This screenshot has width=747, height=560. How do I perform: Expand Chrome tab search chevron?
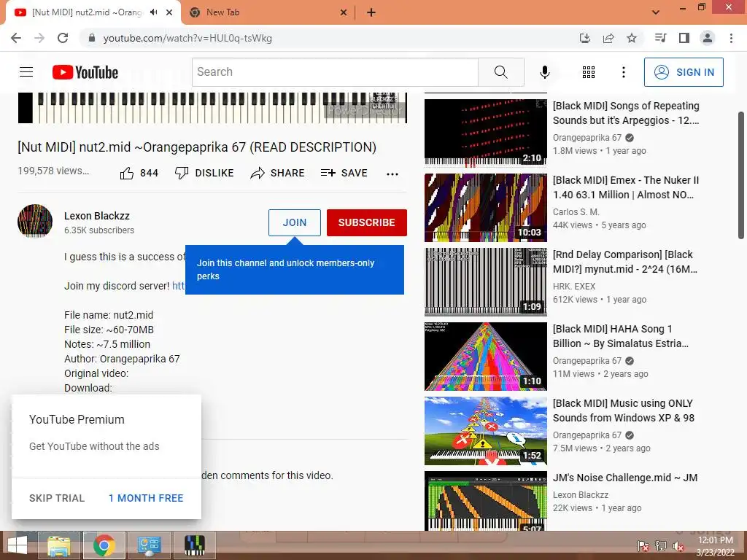coord(656,12)
